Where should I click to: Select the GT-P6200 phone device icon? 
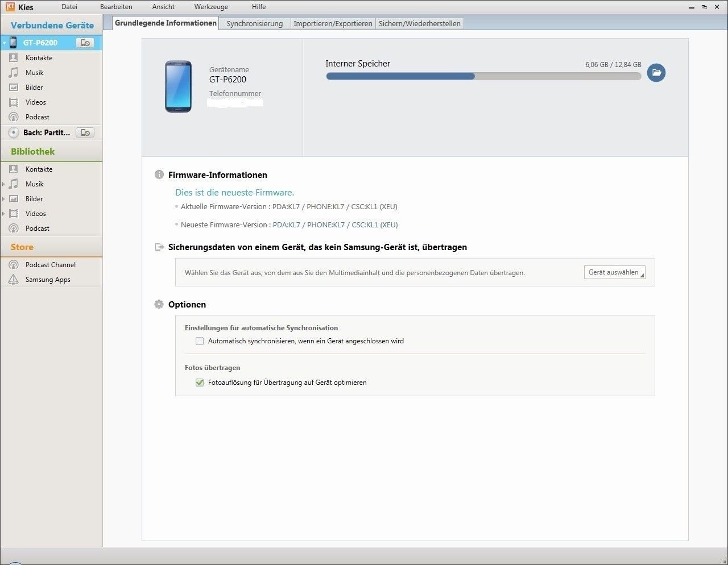click(13, 43)
